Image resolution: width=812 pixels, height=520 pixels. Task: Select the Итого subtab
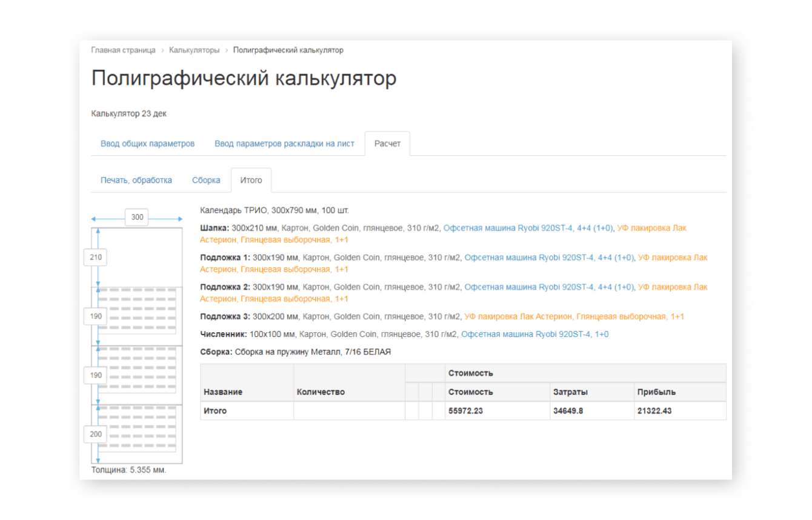point(251,181)
